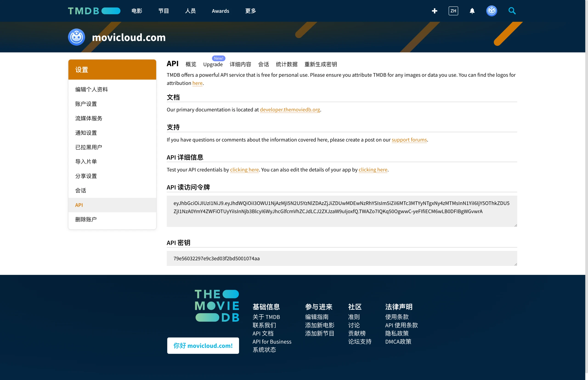Select API in settings sidebar

point(112,205)
